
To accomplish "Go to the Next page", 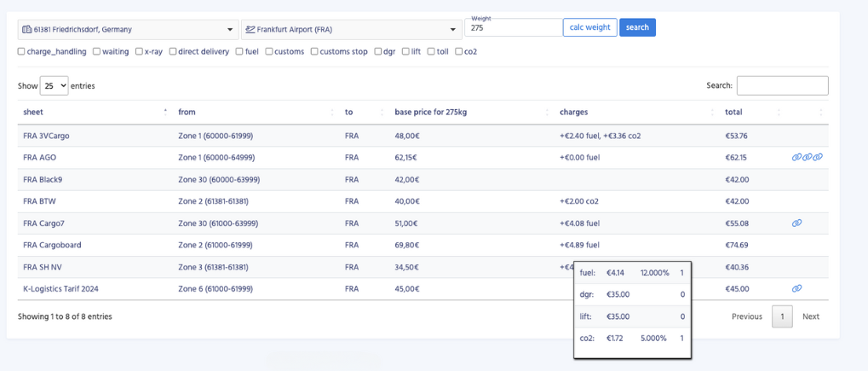I will (810, 316).
